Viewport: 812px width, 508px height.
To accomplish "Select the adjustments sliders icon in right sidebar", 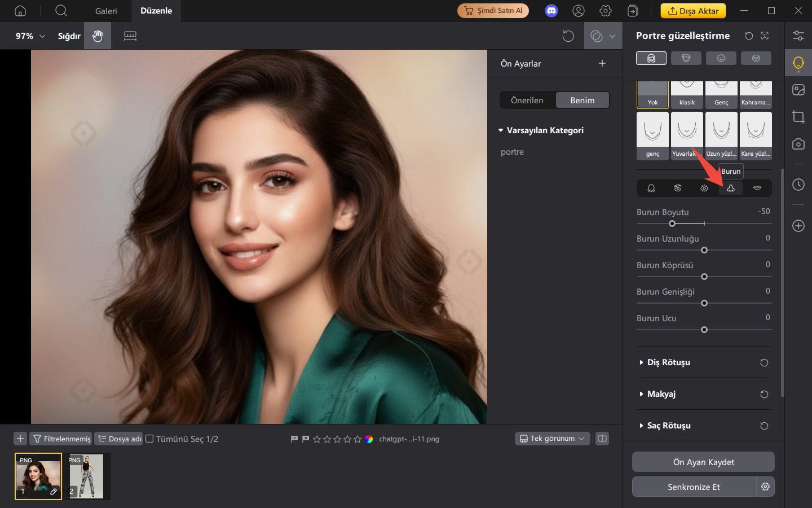I will point(798,35).
